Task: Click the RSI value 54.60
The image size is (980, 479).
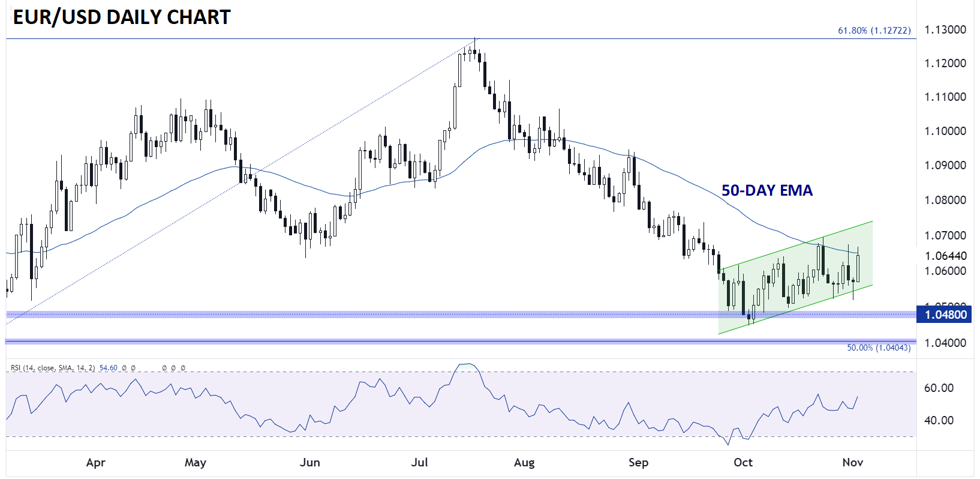Action: pos(109,368)
